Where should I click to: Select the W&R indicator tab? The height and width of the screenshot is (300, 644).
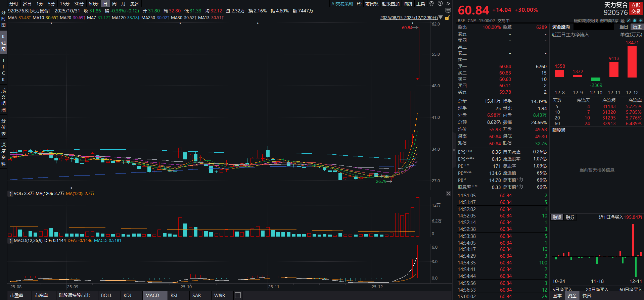[x=220, y=295]
